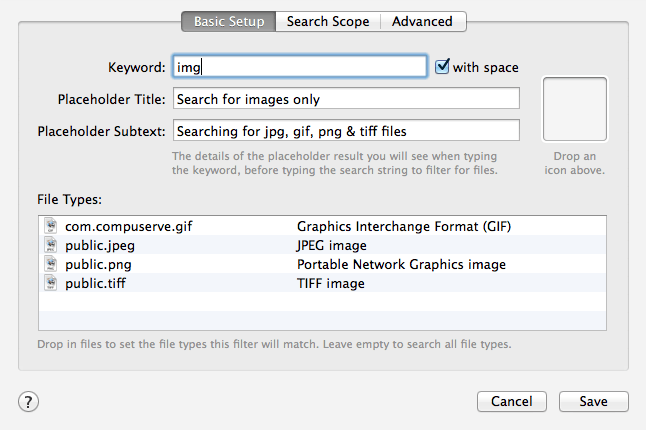The width and height of the screenshot is (646, 430).
Task: Click the 'TIFF image' description
Action: [x=331, y=283]
